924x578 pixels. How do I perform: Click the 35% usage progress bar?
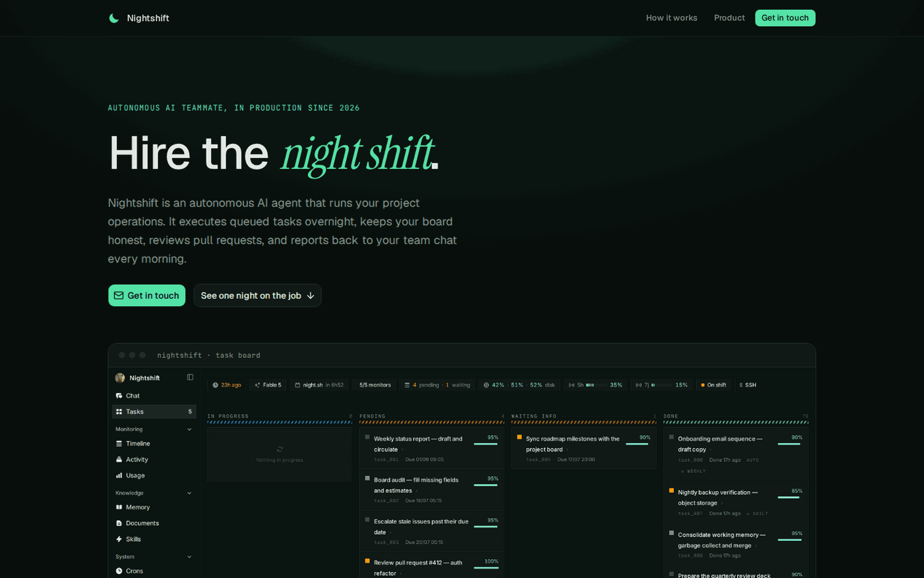(x=596, y=385)
